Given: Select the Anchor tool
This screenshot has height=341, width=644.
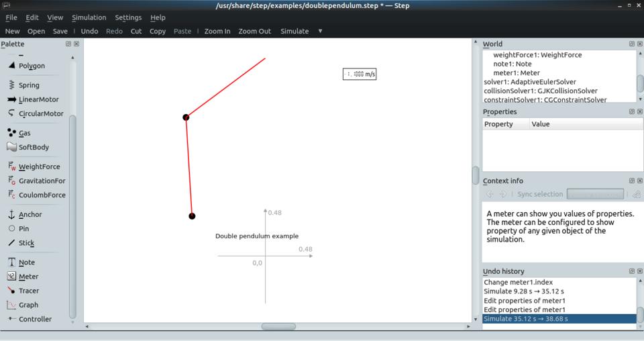Looking at the screenshot, I should (x=30, y=215).
